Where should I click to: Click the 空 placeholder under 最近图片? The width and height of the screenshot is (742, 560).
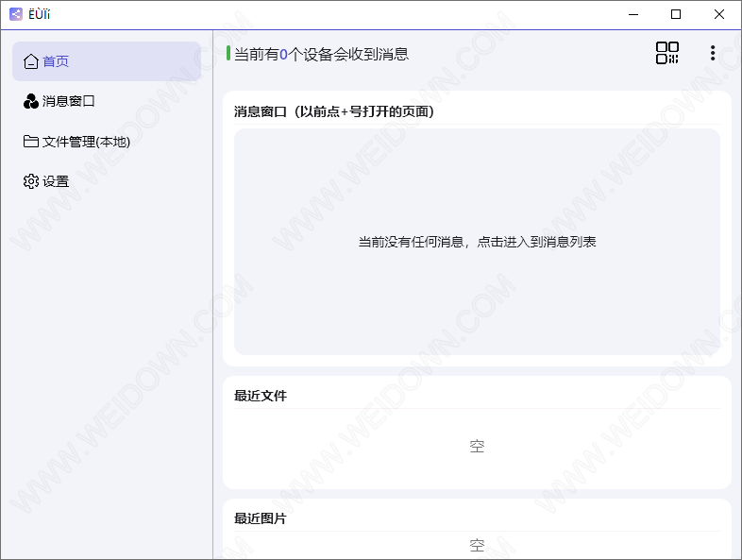(x=477, y=545)
